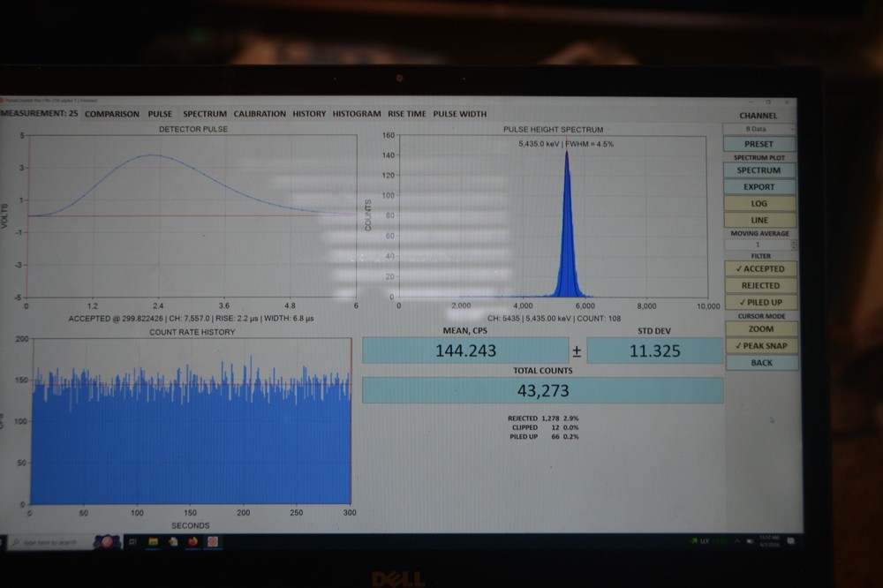Switch to the PULSE tab
883x588 pixels.
point(160,114)
